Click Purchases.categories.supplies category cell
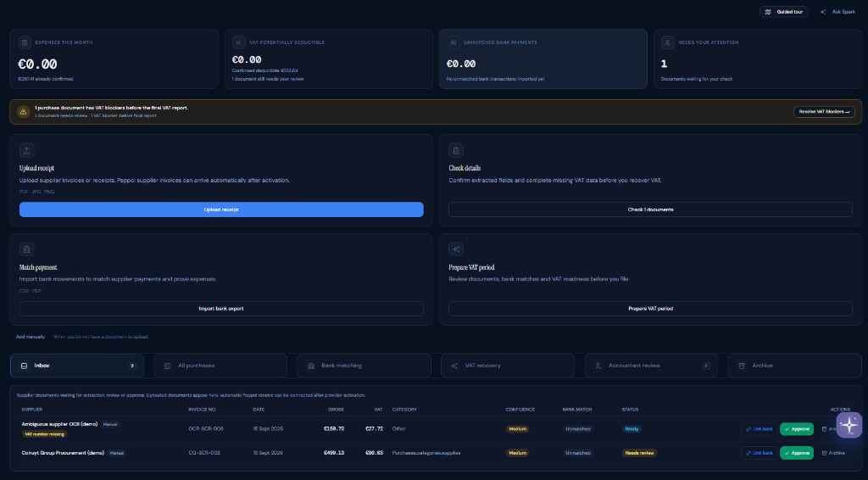Viewport: 868px width, 480px height. click(x=426, y=453)
